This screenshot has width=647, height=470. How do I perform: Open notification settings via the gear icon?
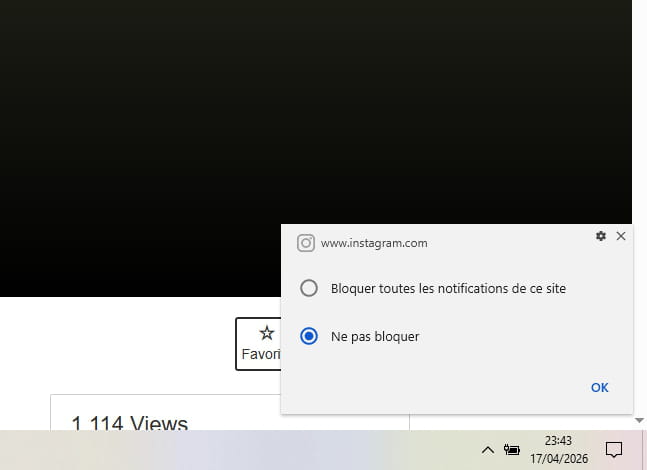[x=600, y=236]
